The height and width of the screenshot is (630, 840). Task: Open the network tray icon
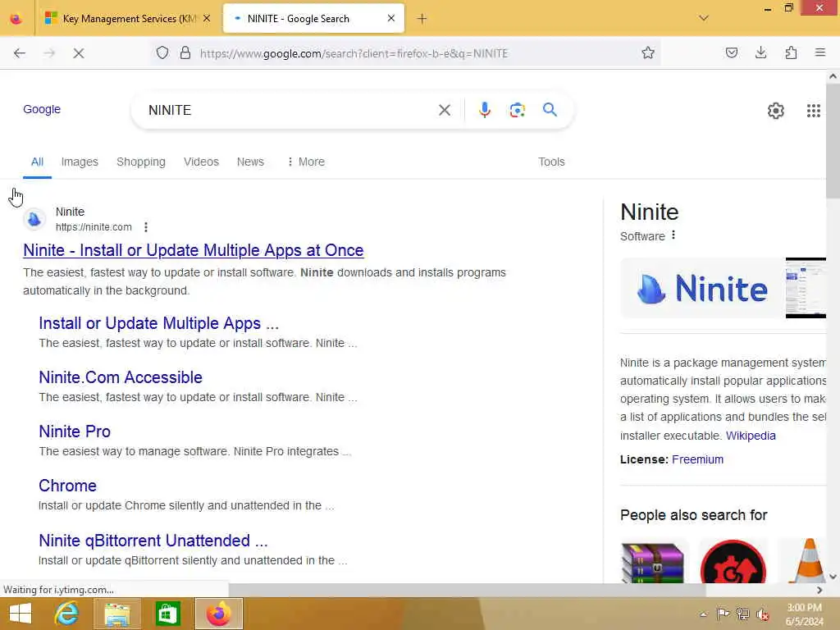(x=742, y=614)
